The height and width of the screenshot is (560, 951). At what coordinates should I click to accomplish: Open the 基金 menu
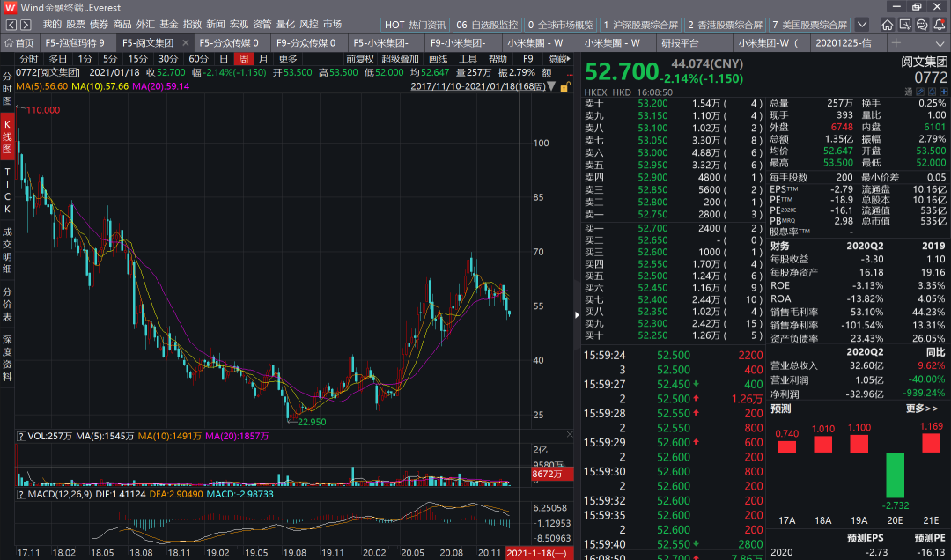coord(169,25)
